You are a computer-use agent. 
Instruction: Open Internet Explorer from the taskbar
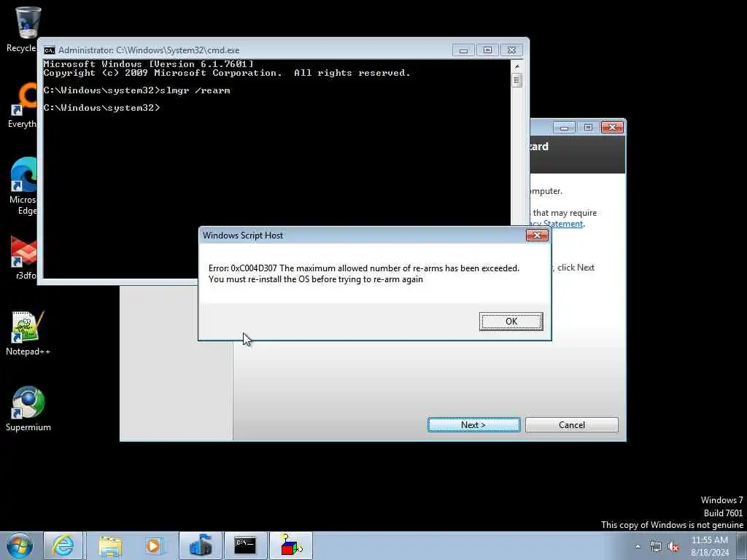63,545
